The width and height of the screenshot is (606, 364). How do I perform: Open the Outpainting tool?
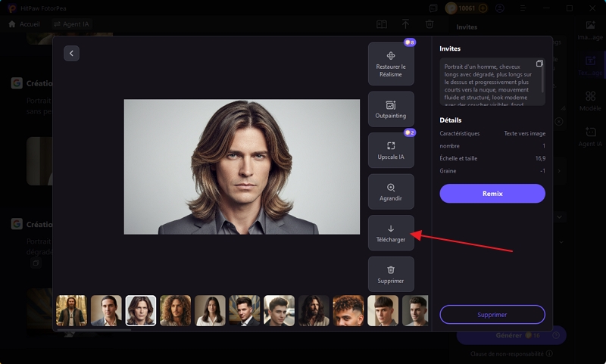pos(391,109)
